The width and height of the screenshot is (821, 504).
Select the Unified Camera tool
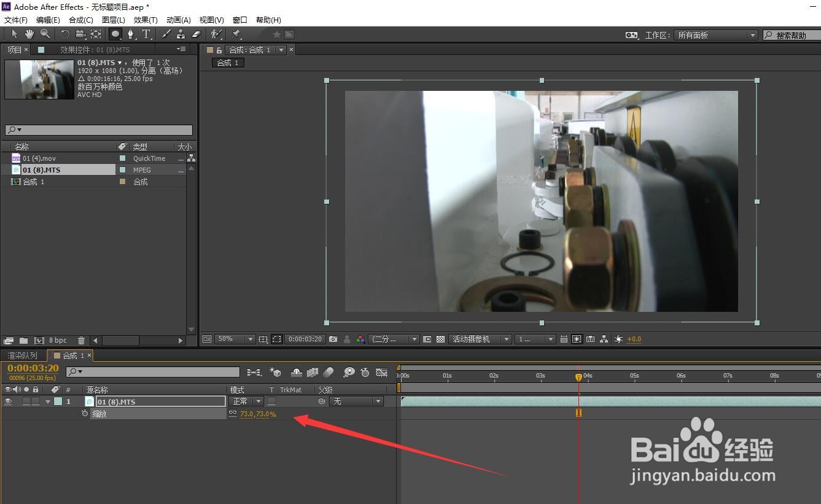(x=80, y=34)
